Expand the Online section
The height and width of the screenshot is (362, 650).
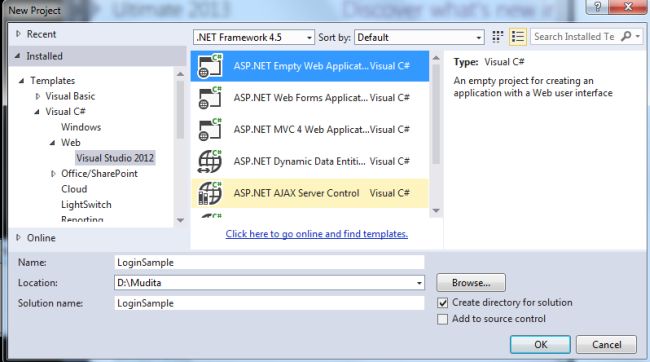(x=18, y=238)
